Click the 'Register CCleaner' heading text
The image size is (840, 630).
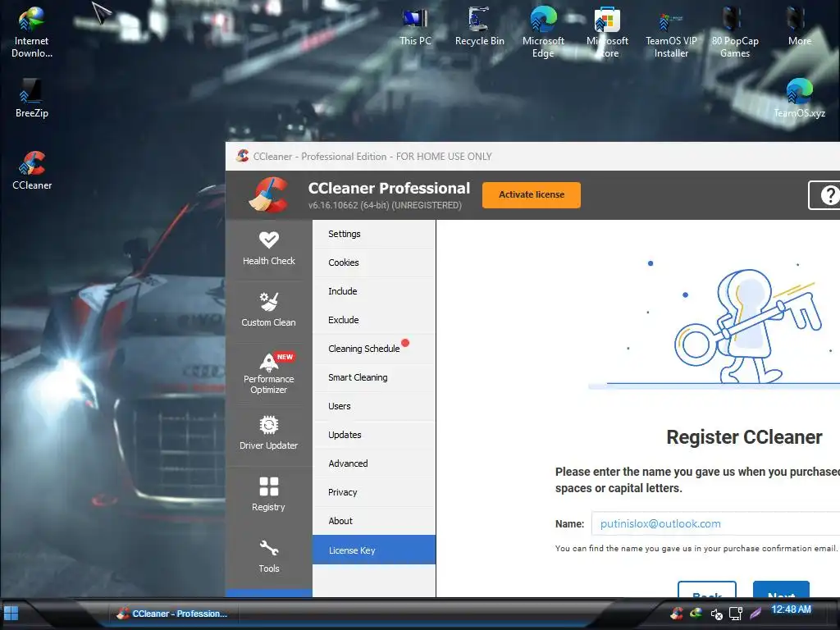(x=744, y=437)
